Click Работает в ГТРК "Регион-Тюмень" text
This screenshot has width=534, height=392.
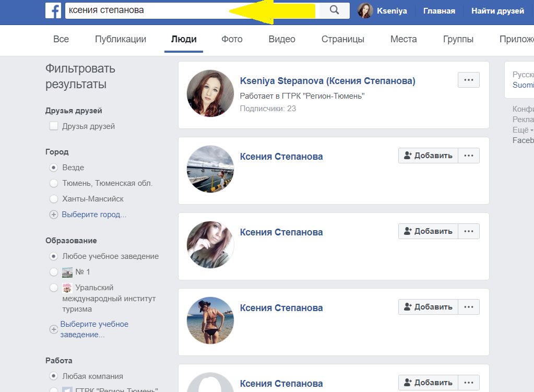pyautogui.click(x=302, y=96)
